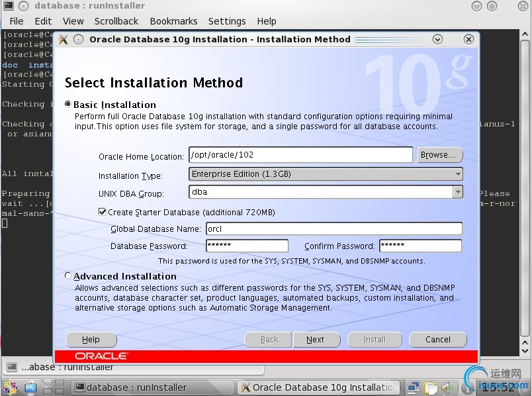Click the virtual desktop pager
This screenshot has width=532, height=396.
[54, 387]
